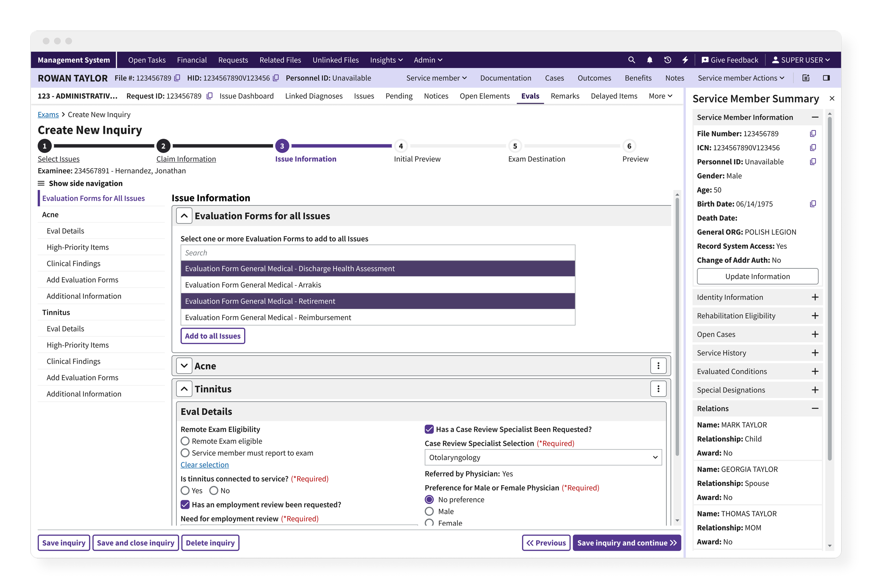
Task: Open the search icon in top bar
Action: point(631,60)
